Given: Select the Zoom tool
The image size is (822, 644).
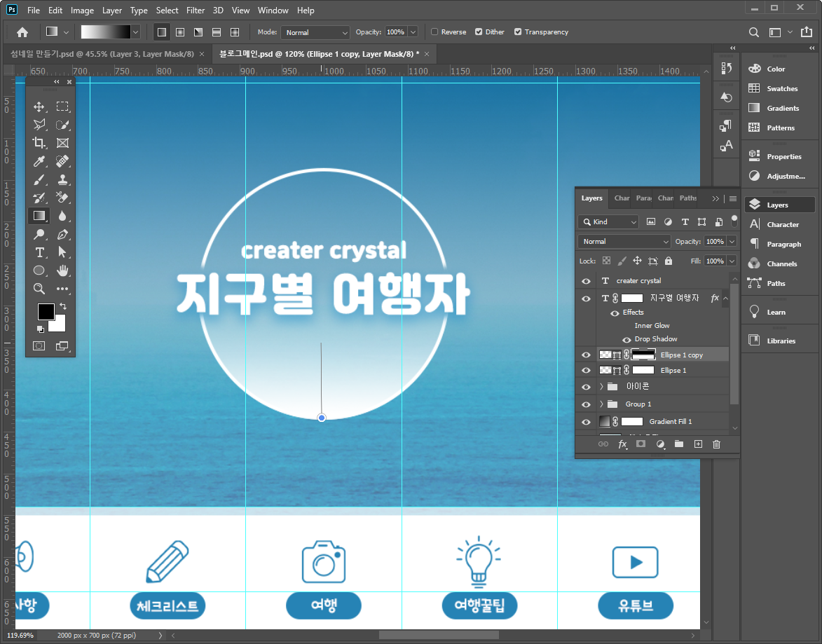Looking at the screenshot, I should 39,289.
